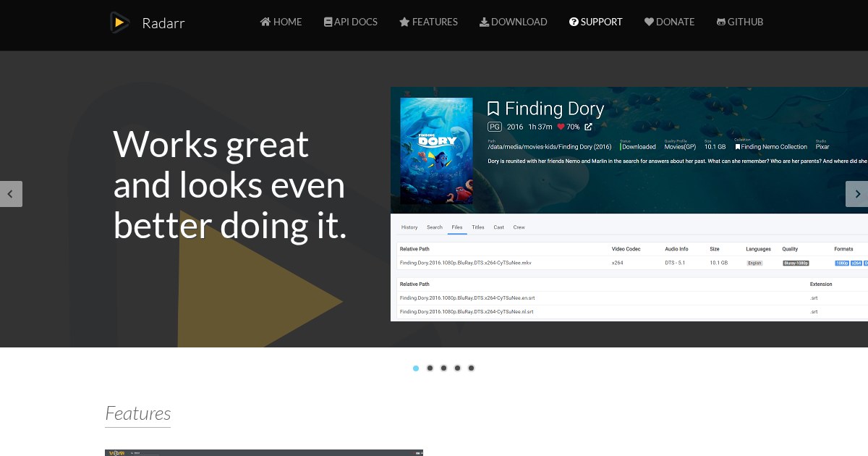
Task: Click the Audio Info column header
Action: tap(677, 249)
